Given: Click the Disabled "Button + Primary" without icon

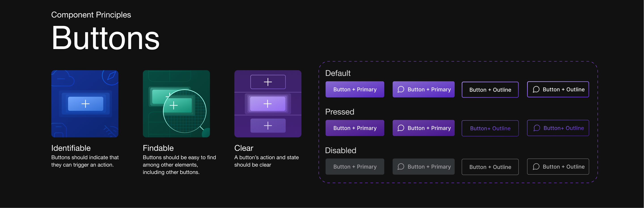Looking at the screenshot, I should [355, 166].
